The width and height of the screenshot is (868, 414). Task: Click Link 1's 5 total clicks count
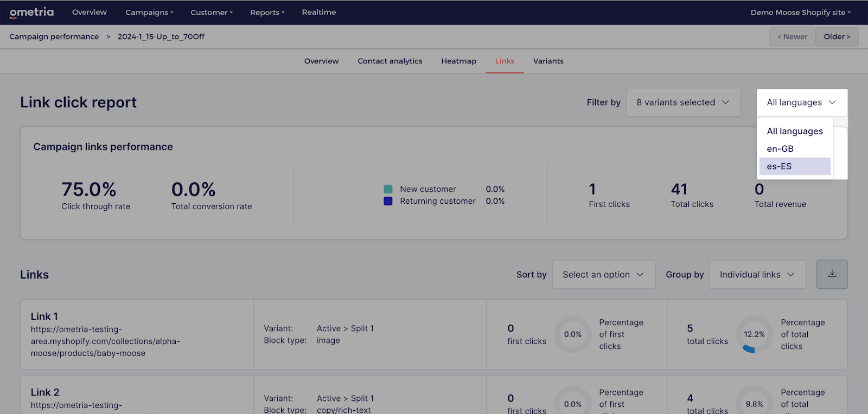pyautogui.click(x=690, y=328)
